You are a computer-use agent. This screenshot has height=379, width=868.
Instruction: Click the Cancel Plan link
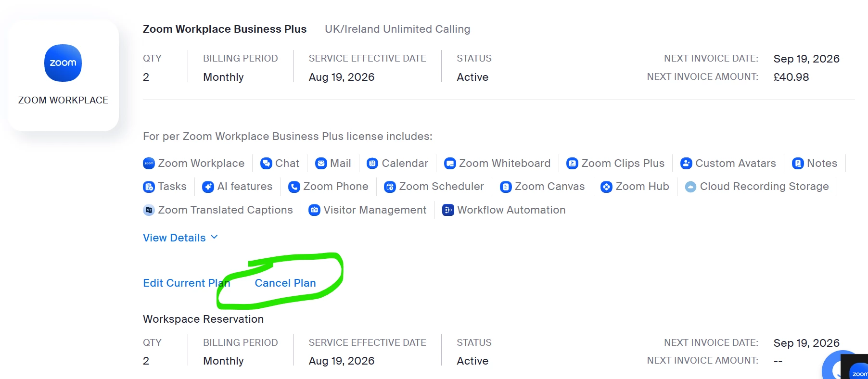coord(285,283)
